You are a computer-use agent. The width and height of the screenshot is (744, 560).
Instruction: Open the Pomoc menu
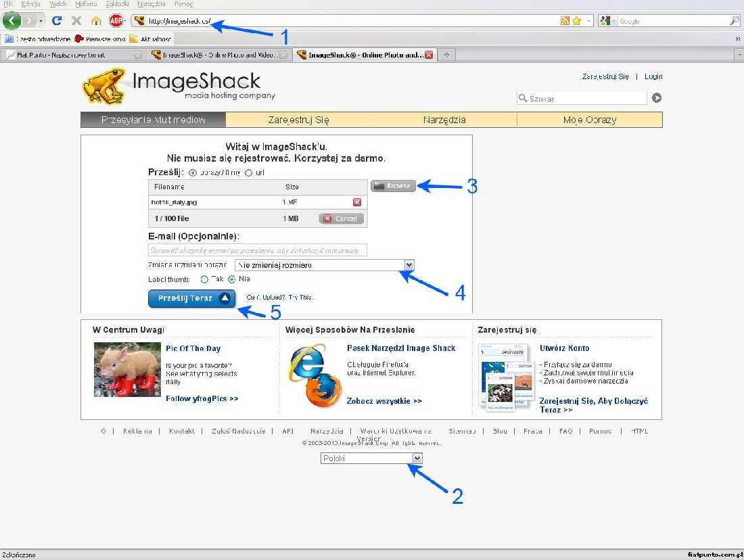pyautogui.click(x=183, y=4)
